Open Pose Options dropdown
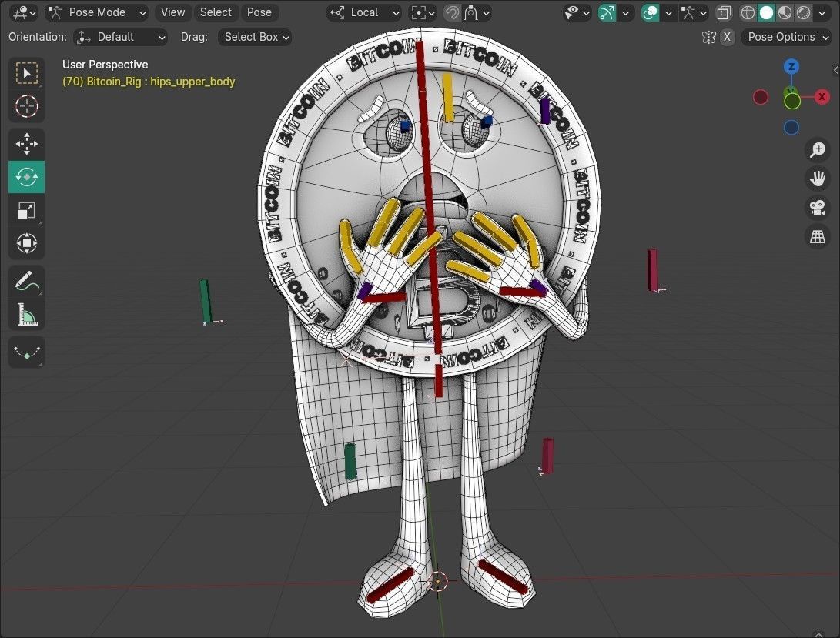Screen dimensions: 840x638 point(786,37)
